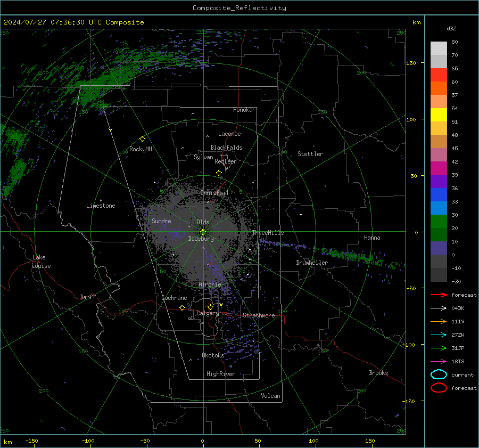479x448 pixels.
Task: Click the Vulcan town label
Action: pyautogui.click(x=270, y=396)
